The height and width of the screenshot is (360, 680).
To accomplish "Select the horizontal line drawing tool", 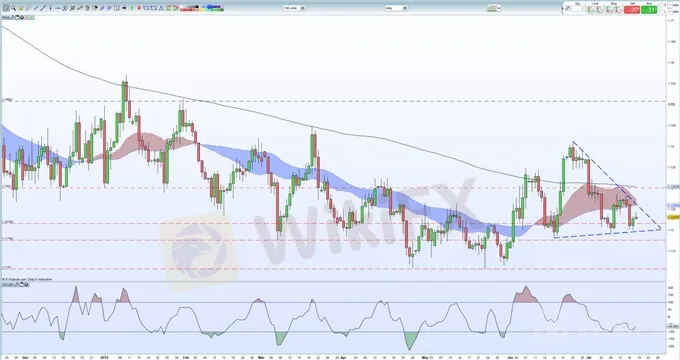I will click(x=58, y=8).
